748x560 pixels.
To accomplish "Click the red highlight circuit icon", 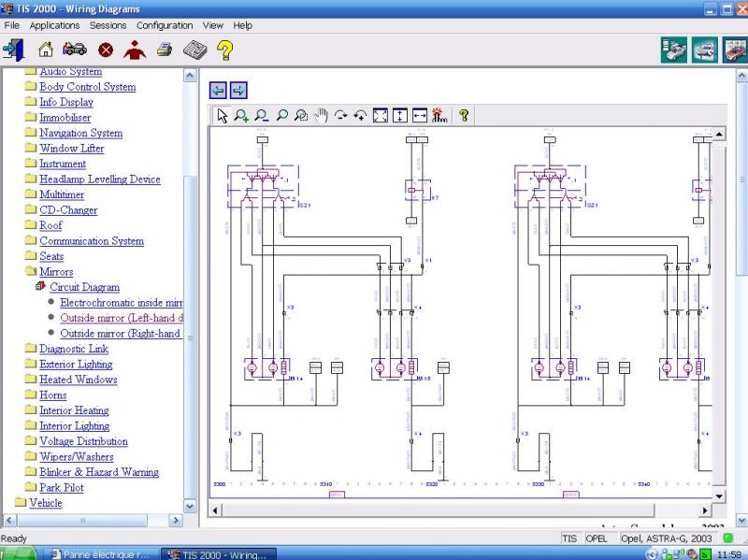I will [x=439, y=115].
